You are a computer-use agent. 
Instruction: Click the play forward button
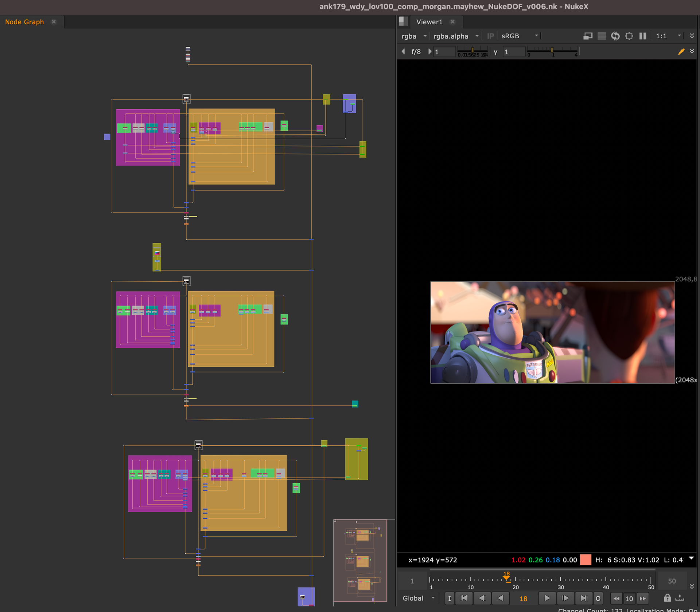(547, 598)
